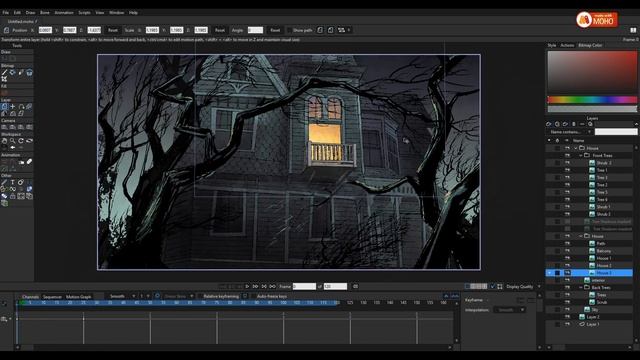This screenshot has height=360, width=640.
Task: Collapse the Front Trees group
Action: pyautogui.click(x=581, y=156)
